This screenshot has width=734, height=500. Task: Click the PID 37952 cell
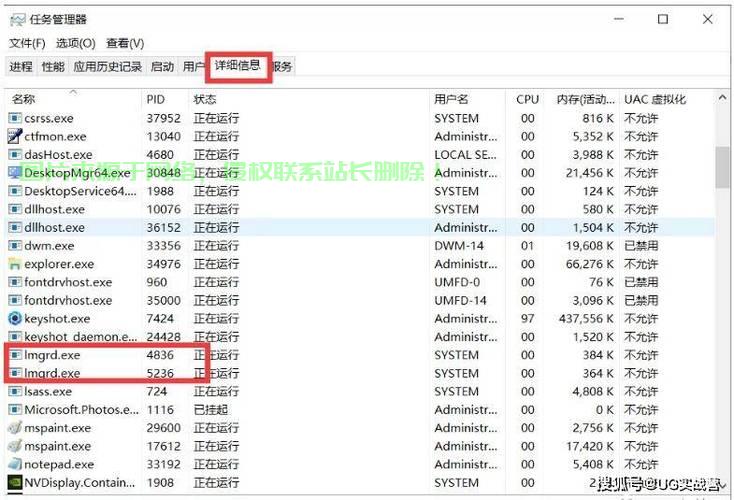[163, 118]
